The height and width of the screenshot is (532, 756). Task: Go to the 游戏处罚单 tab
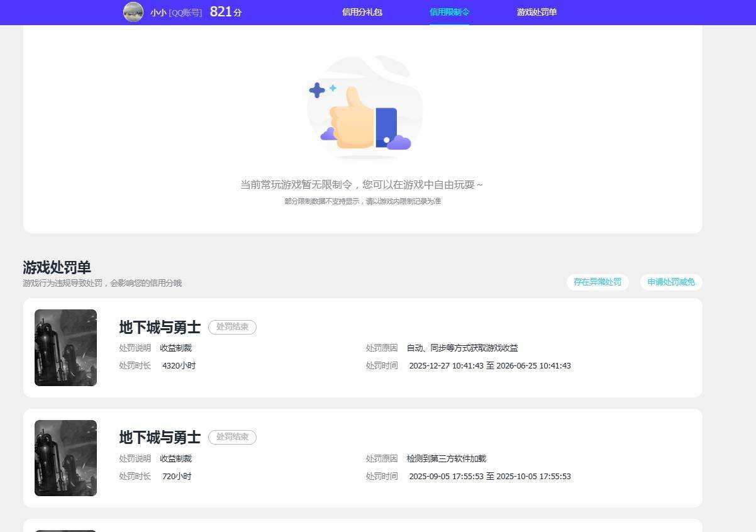[x=537, y=12]
